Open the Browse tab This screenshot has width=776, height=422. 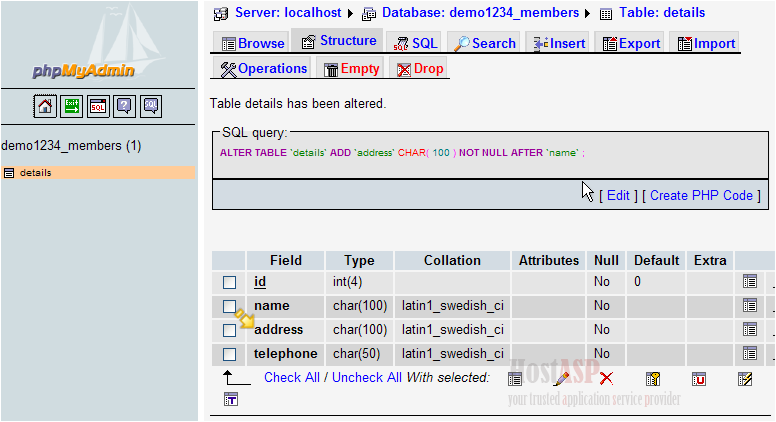pyautogui.click(x=250, y=44)
